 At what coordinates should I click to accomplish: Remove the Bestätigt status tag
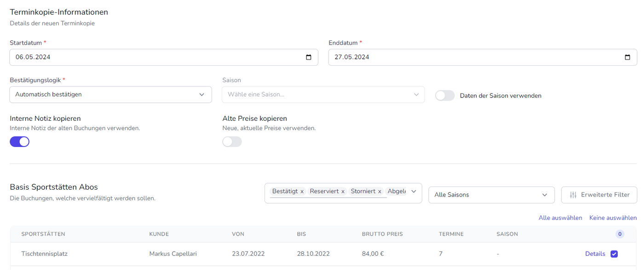click(x=302, y=191)
